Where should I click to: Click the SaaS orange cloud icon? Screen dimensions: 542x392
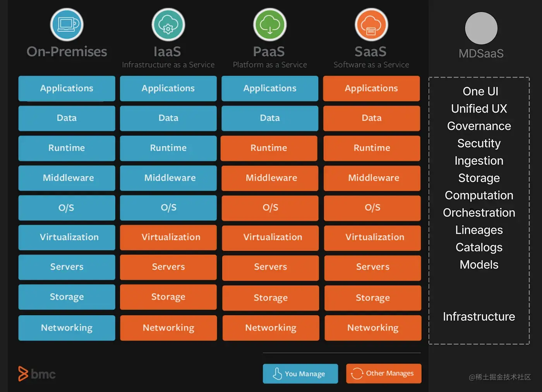(x=371, y=24)
